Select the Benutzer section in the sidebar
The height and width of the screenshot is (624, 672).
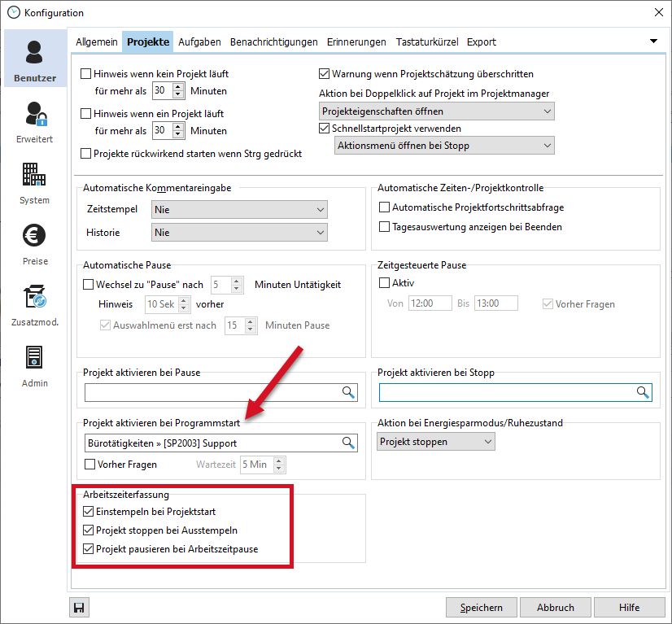point(33,59)
